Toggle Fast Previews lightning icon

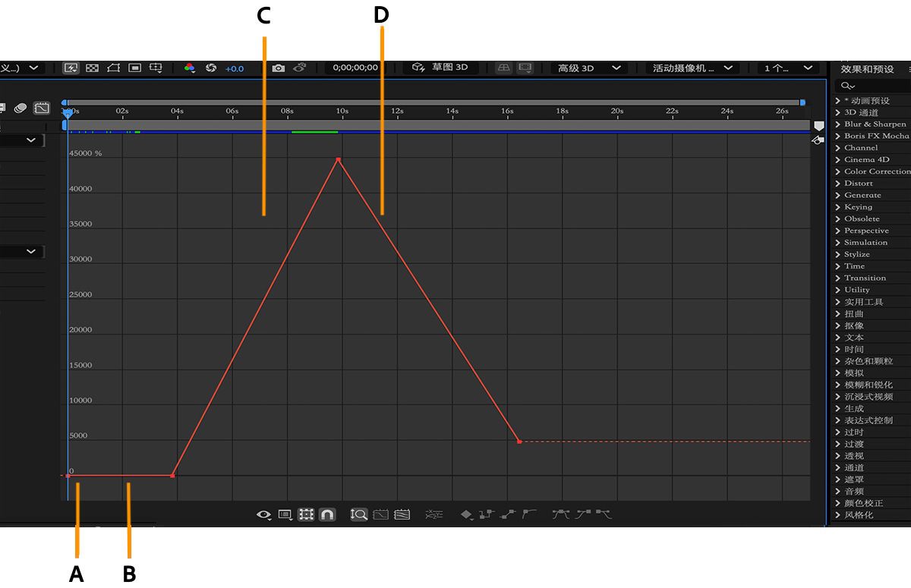(71, 68)
